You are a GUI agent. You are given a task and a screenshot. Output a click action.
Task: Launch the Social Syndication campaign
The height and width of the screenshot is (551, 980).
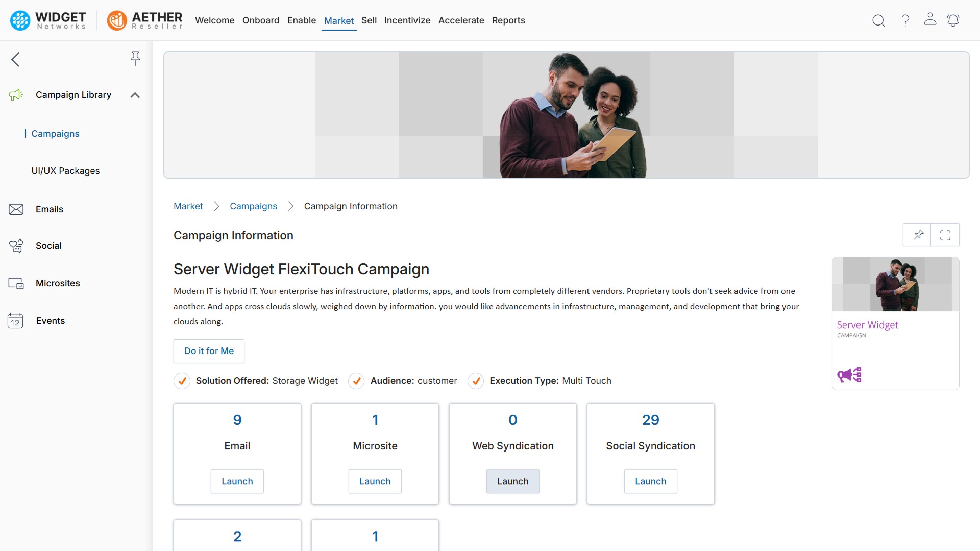(650, 481)
